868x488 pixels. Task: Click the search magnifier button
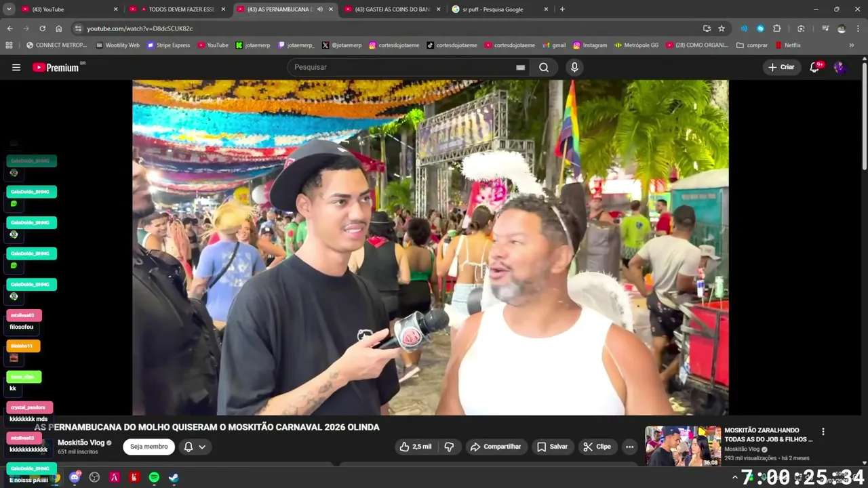tap(544, 67)
